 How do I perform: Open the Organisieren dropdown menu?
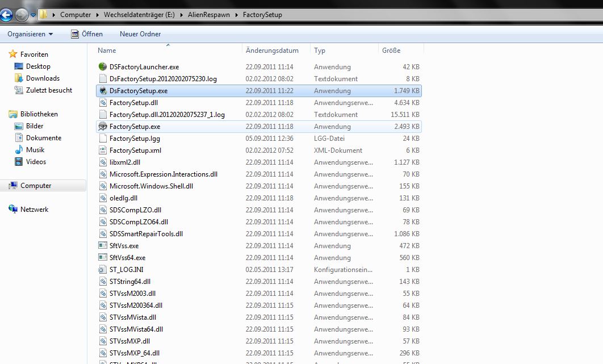30,34
